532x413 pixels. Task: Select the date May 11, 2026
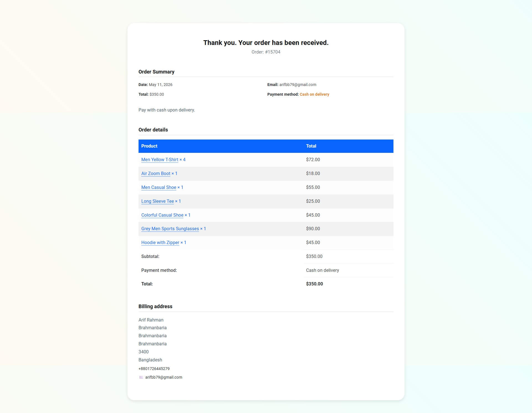tap(160, 85)
